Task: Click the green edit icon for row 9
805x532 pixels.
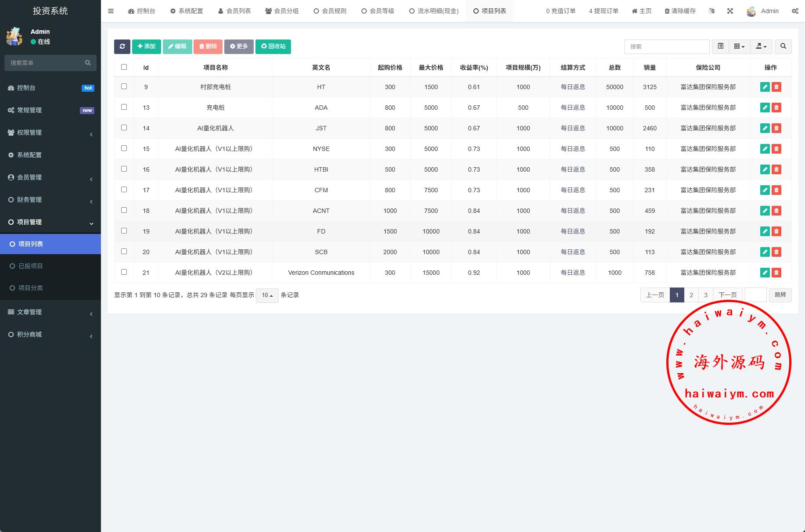Action: [x=765, y=87]
